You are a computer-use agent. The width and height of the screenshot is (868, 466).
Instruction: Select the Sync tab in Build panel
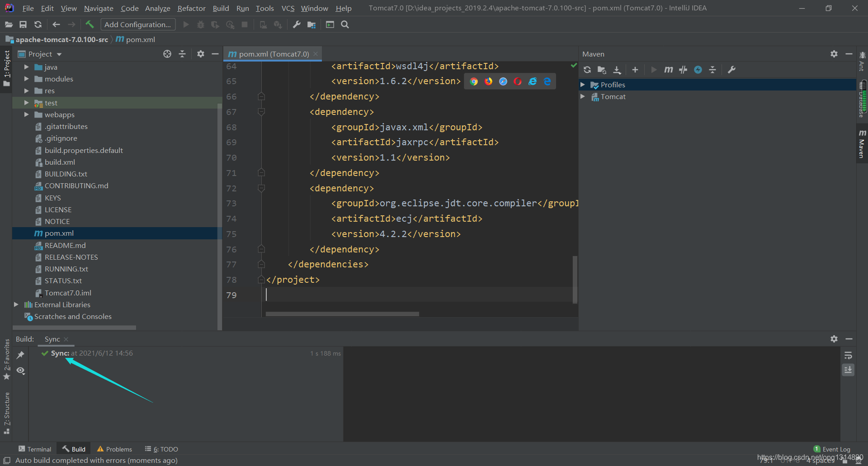tap(52, 339)
